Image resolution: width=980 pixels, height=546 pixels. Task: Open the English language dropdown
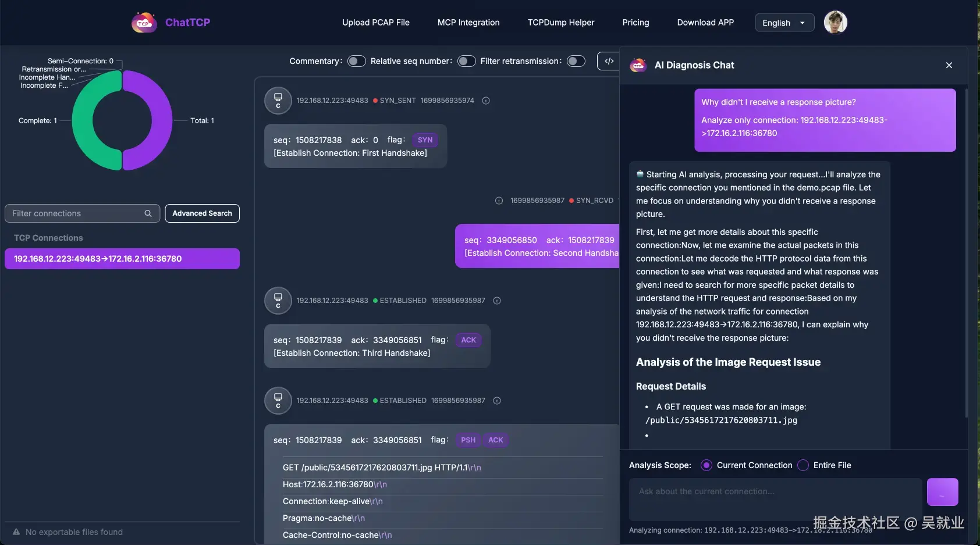click(784, 23)
